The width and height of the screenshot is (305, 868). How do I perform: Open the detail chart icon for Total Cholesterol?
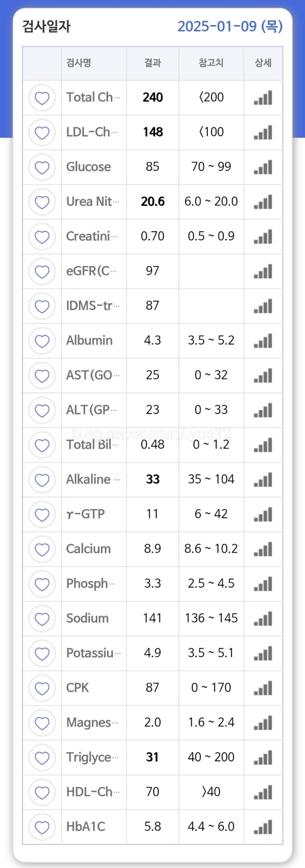263,98
